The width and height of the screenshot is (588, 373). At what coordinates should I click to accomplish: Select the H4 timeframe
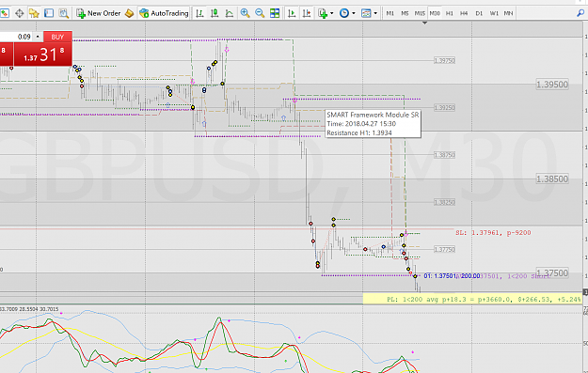coord(464,13)
